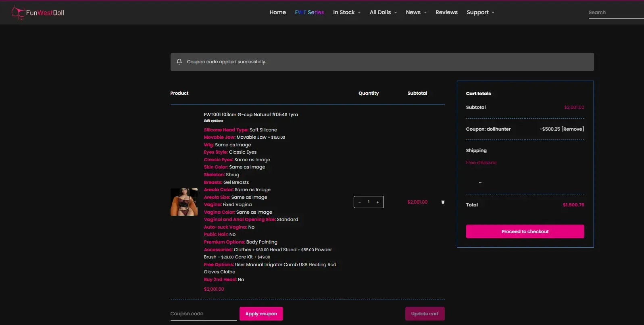644x325 pixels.
Task: Click the Quantity column header
Action: pyautogui.click(x=369, y=93)
